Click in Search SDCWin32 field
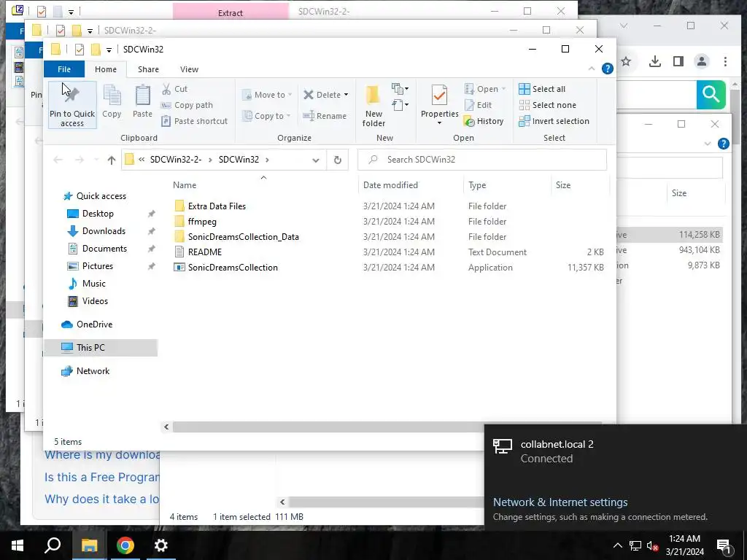Image resolution: width=747 pixels, height=560 pixels. (482, 160)
